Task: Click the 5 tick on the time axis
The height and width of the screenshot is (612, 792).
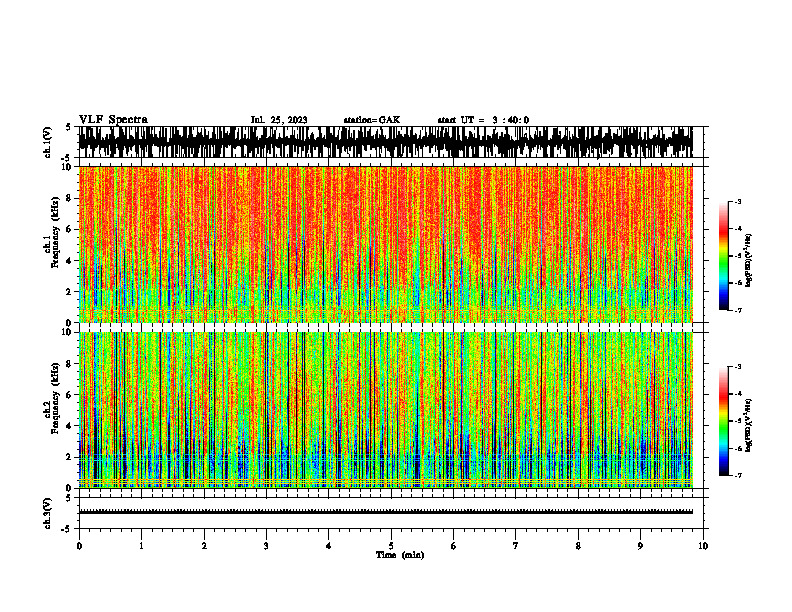Action: pyautogui.click(x=391, y=546)
